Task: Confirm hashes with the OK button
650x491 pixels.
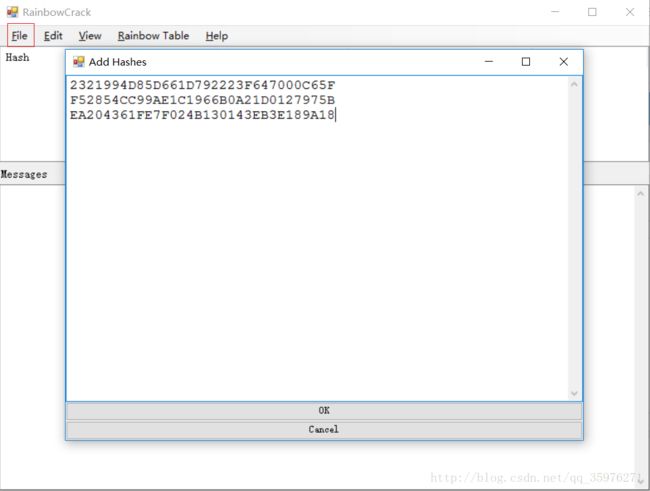Action: [324, 410]
